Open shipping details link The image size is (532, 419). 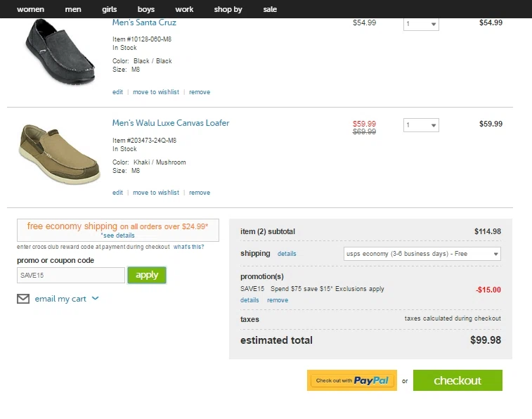click(287, 253)
